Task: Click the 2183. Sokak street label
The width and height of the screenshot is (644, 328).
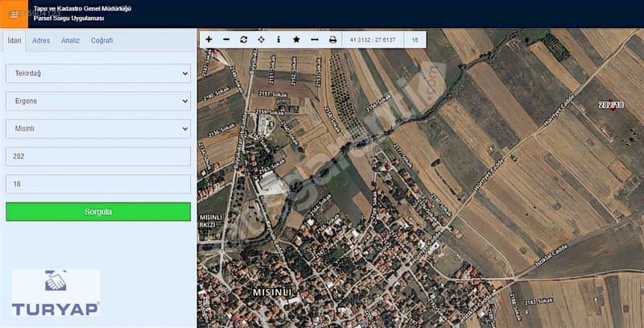Action: pyautogui.click(x=539, y=302)
